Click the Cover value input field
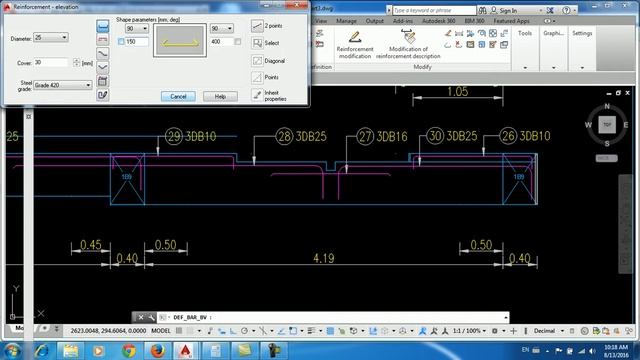This screenshot has height=360, width=640. [51, 62]
